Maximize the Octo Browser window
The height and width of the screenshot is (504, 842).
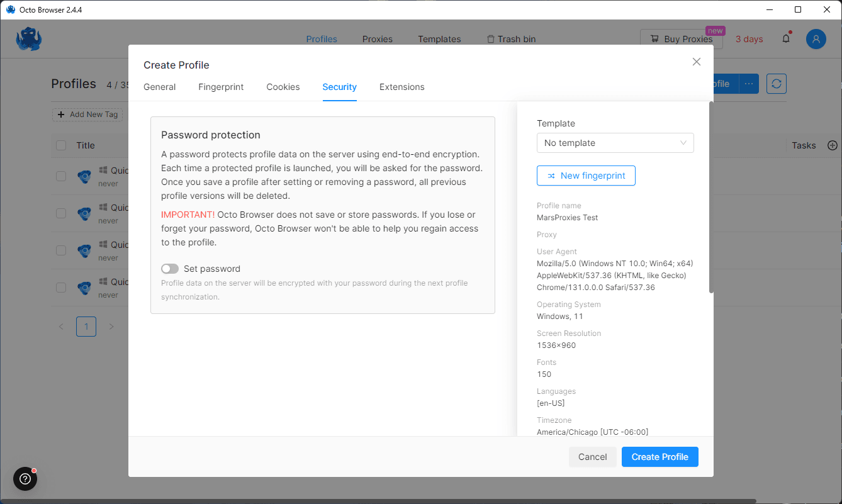[x=798, y=9]
